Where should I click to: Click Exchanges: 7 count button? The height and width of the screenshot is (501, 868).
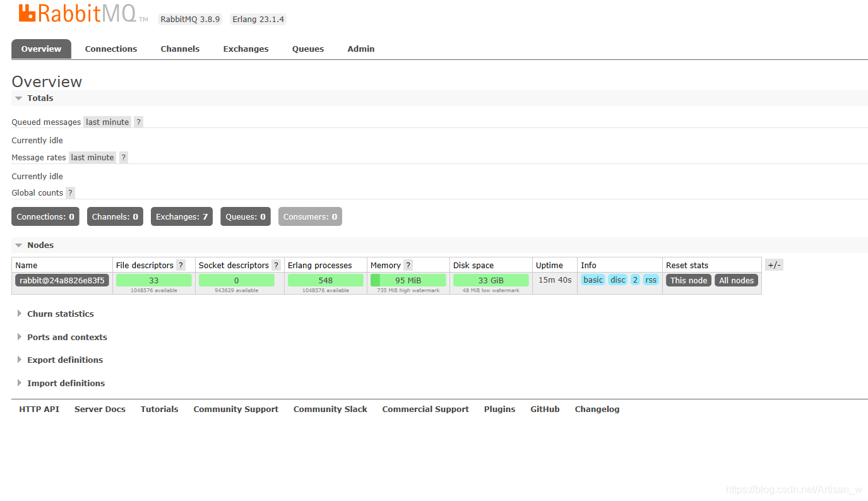coord(182,217)
